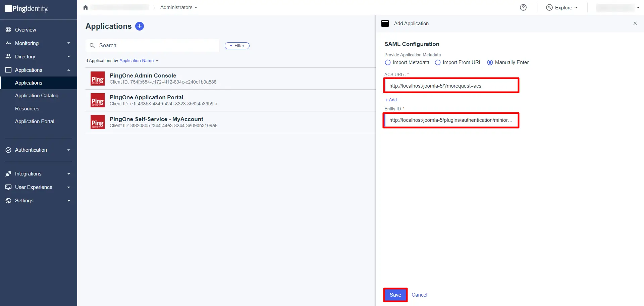
Task: Select Import Metadata radio button
Action: tap(388, 62)
